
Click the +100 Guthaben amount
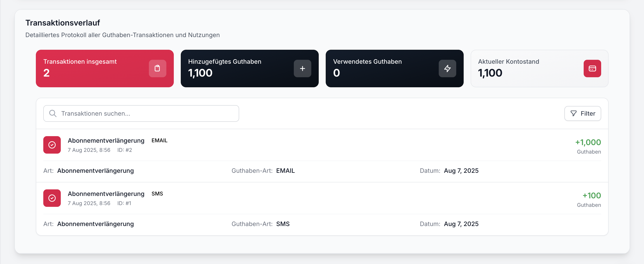[x=592, y=195]
